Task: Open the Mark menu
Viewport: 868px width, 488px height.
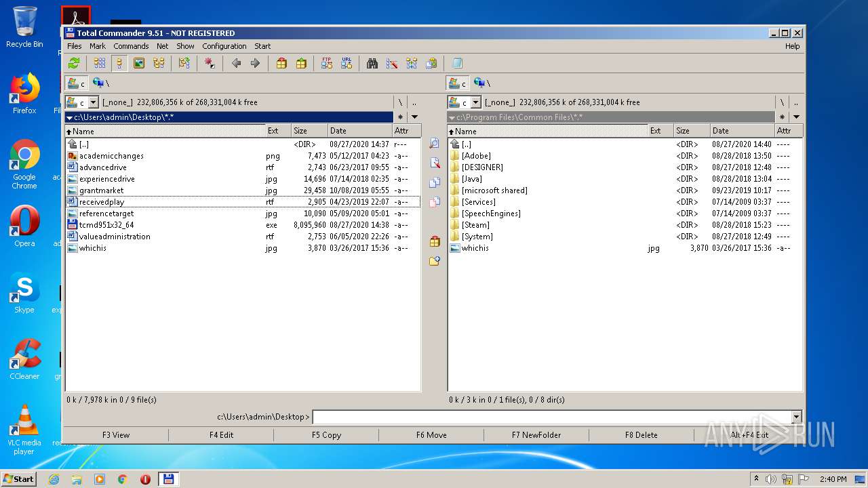Action: (98, 46)
